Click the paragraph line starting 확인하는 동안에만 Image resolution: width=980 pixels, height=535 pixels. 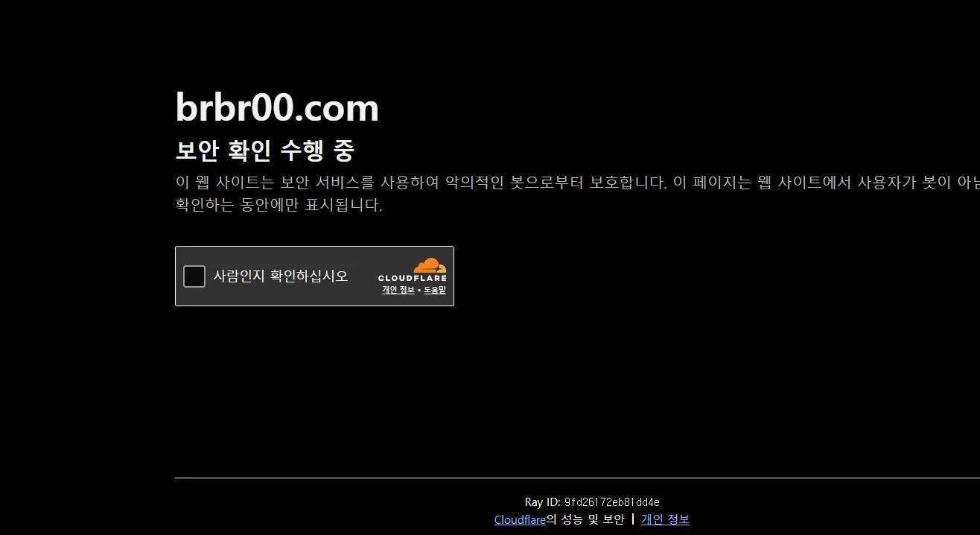pos(279,205)
